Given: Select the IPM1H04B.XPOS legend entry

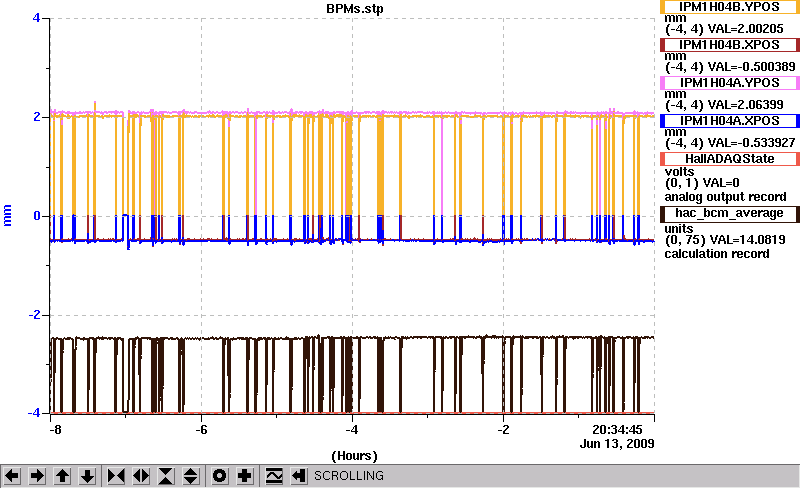Looking at the screenshot, I should 730,44.
